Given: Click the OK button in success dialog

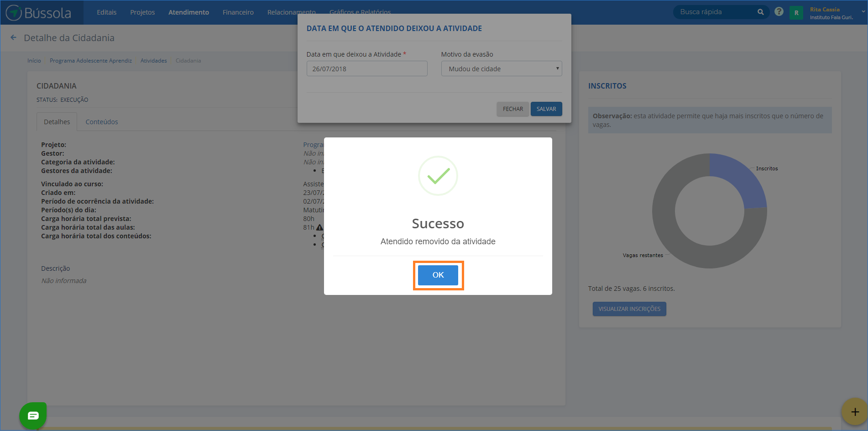Looking at the screenshot, I should 438,275.
